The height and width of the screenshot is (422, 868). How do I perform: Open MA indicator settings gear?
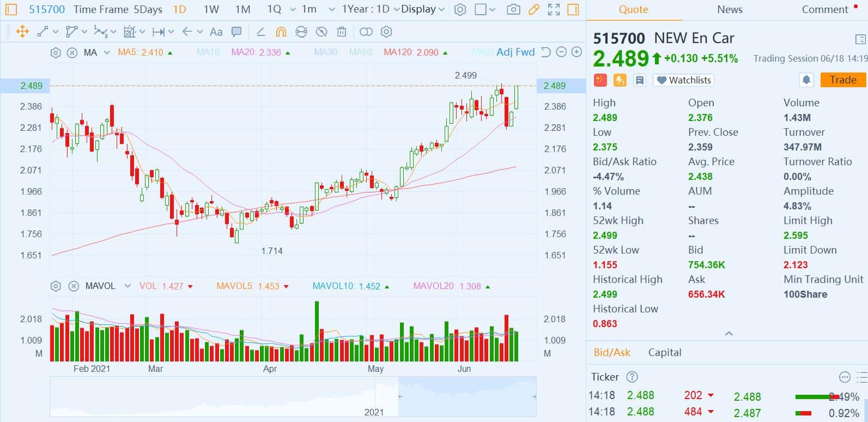56,52
